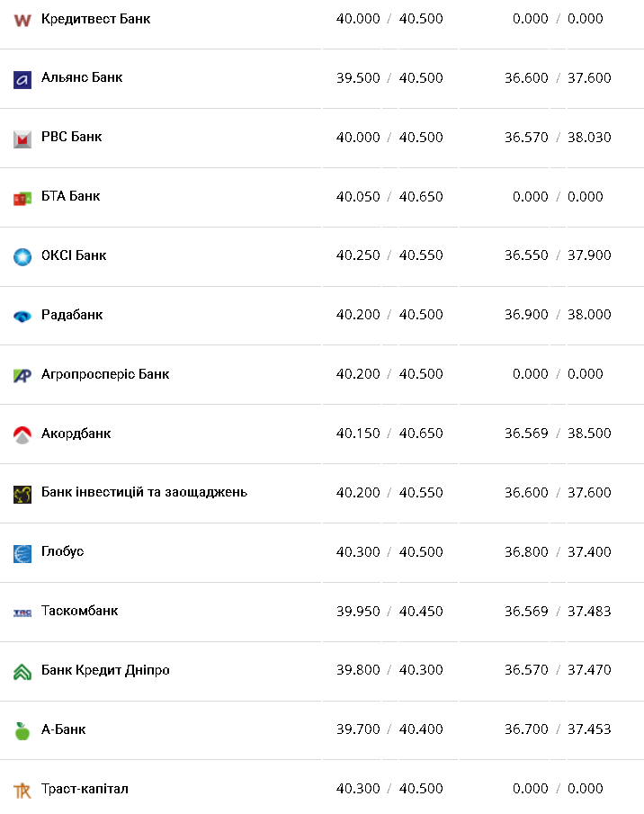Click the БТА Банк red logo

[22, 198]
